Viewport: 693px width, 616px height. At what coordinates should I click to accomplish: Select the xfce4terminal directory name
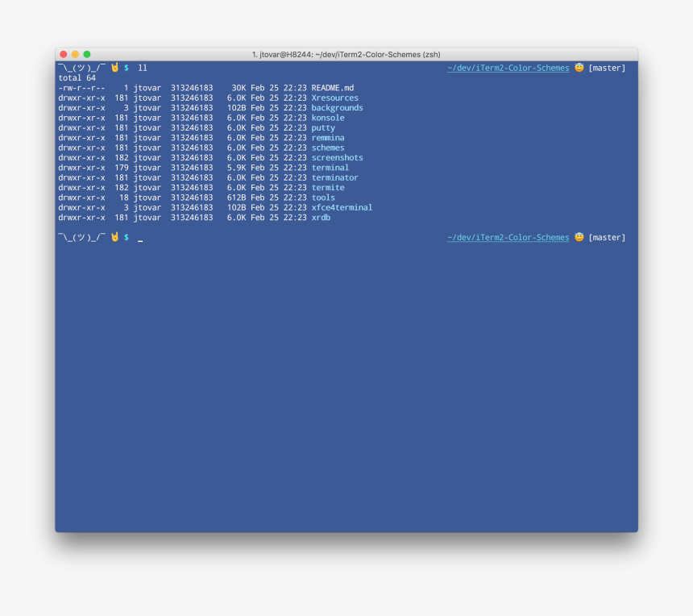tap(342, 207)
